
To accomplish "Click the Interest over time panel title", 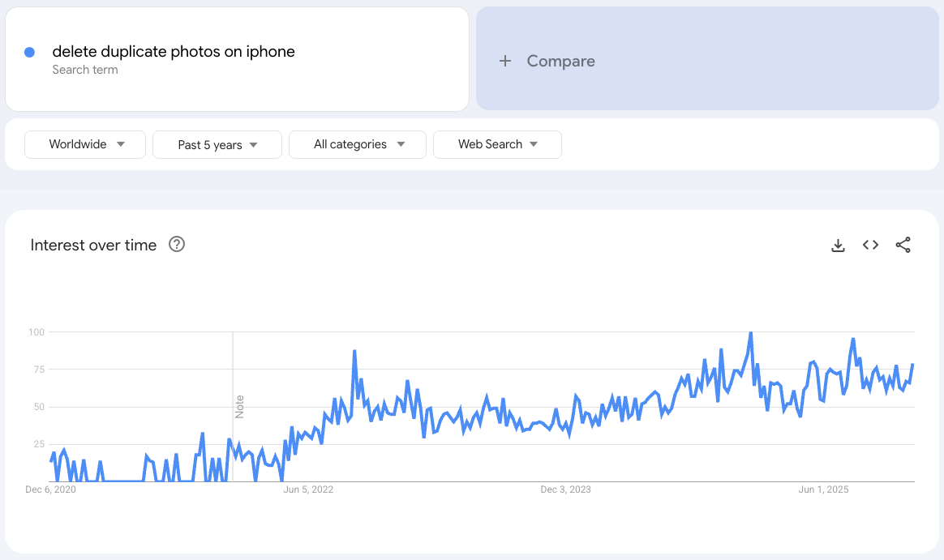I will point(93,245).
